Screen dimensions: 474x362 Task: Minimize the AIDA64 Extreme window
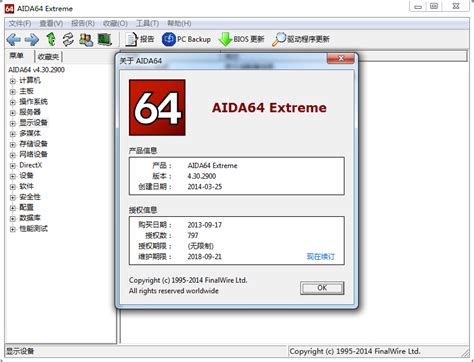pyautogui.click(x=418, y=6)
